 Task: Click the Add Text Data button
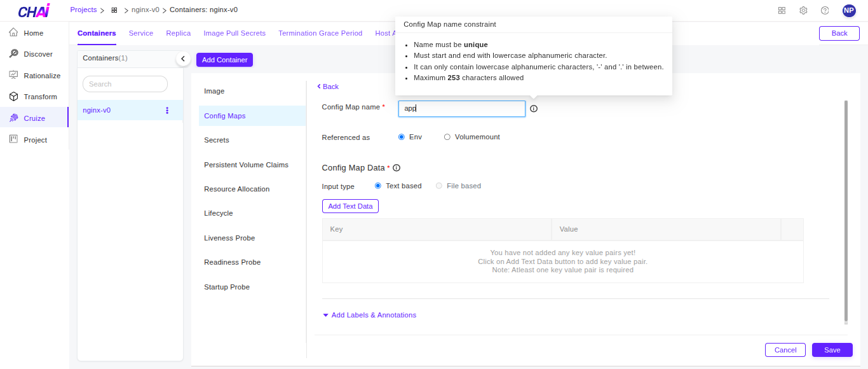[x=350, y=206]
